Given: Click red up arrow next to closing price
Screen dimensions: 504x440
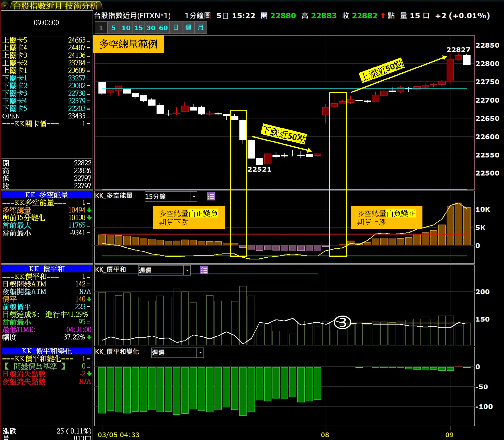Looking at the screenshot, I should coord(383,16).
